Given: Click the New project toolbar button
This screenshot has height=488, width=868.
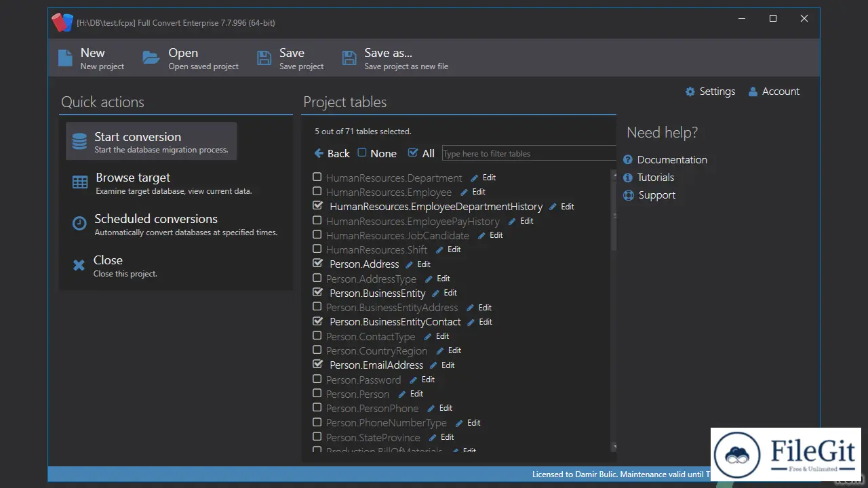Looking at the screenshot, I should (x=92, y=58).
